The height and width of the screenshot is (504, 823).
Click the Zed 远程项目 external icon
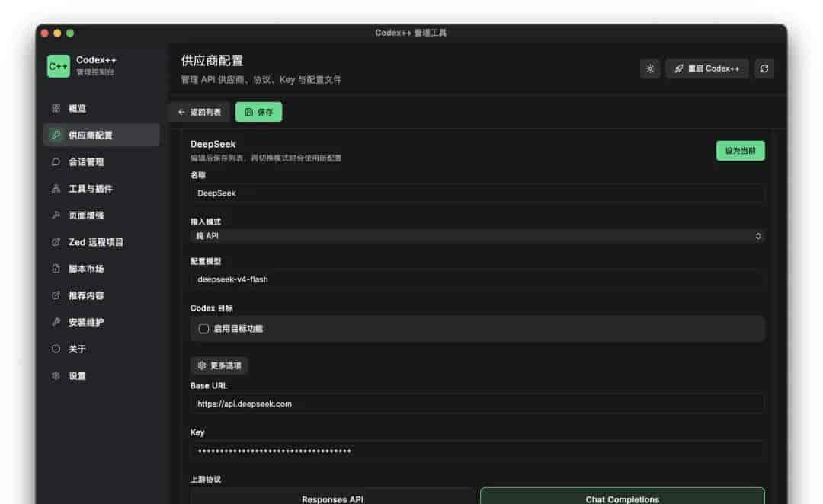click(56, 242)
